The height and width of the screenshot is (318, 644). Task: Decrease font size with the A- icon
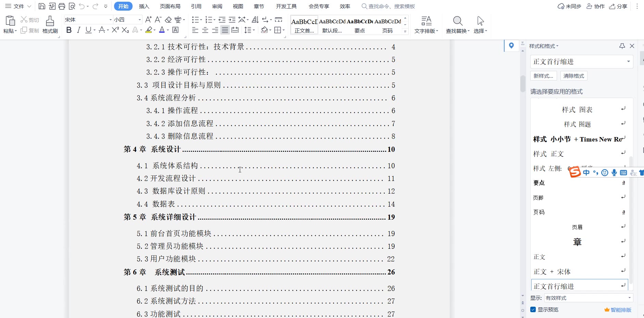pyautogui.click(x=158, y=20)
